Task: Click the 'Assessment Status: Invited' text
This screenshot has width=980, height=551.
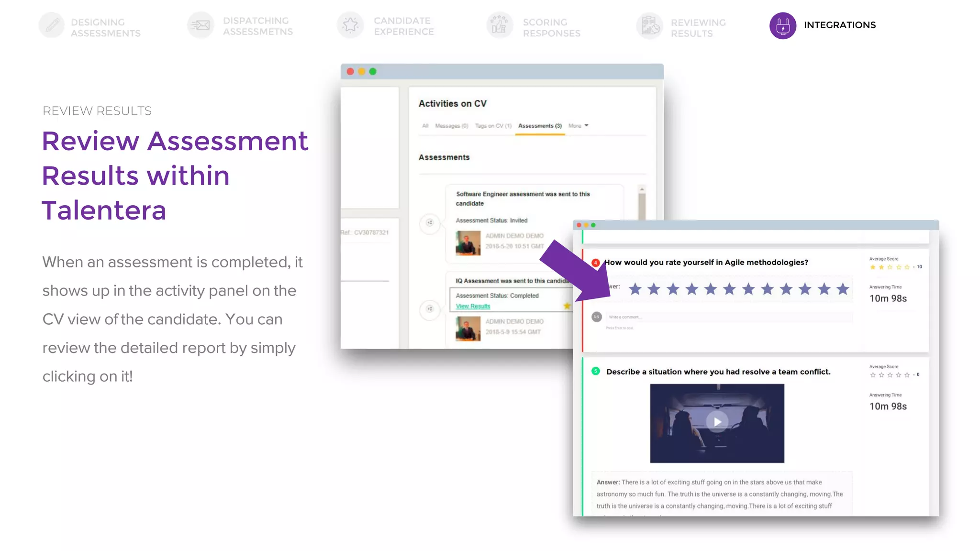Action: tap(491, 220)
